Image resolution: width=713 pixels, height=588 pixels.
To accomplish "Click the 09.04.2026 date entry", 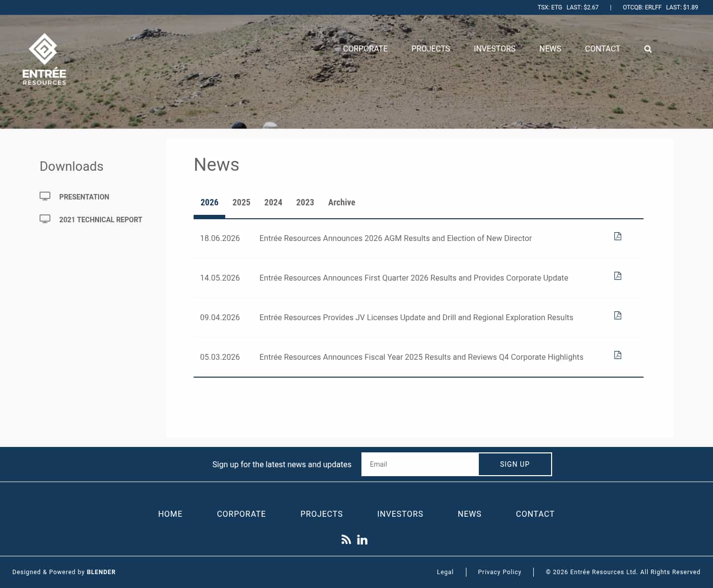I will point(220,317).
